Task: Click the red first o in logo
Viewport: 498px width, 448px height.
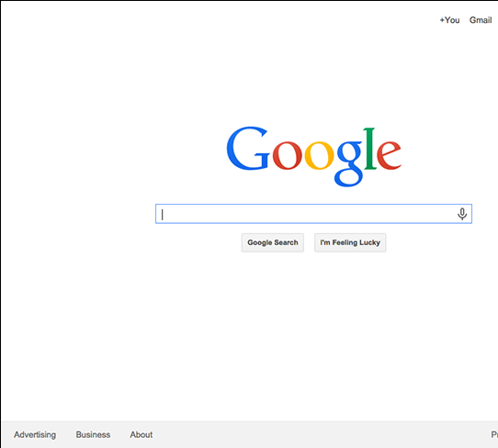Action: coord(287,155)
